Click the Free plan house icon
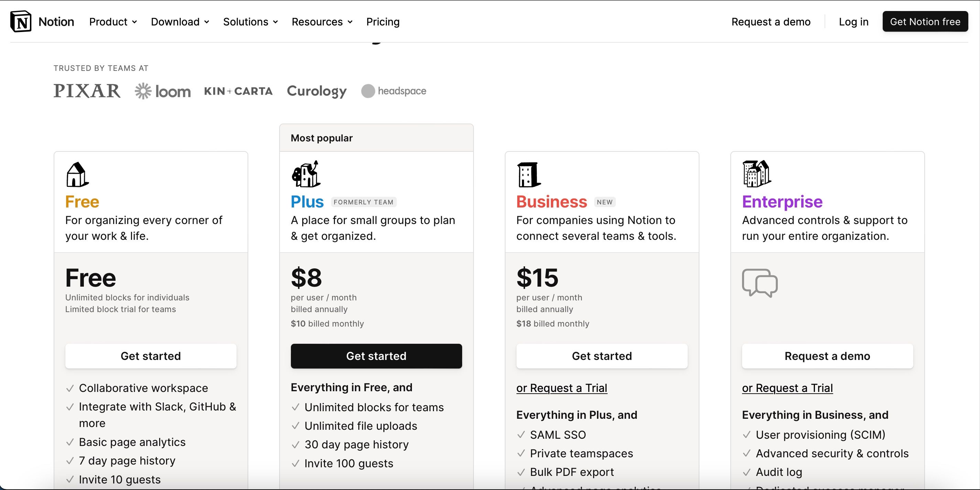The image size is (980, 490). pyautogui.click(x=78, y=174)
